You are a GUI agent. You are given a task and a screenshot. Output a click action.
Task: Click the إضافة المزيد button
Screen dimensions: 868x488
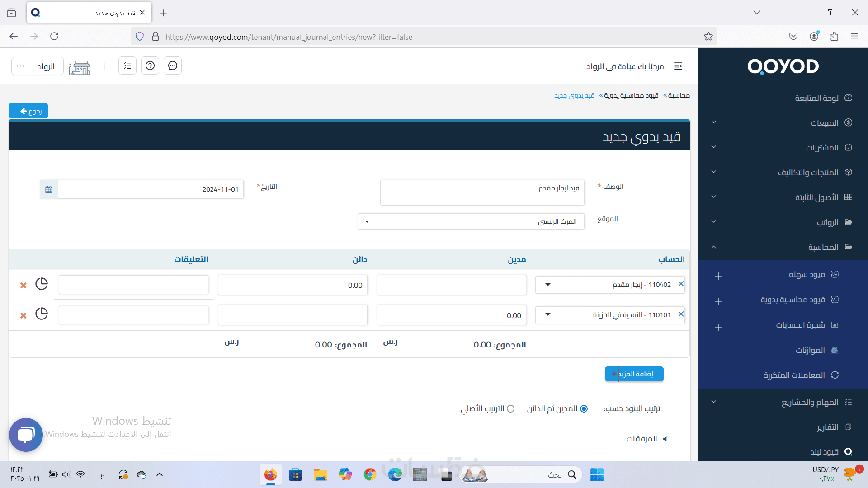(634, 374)
